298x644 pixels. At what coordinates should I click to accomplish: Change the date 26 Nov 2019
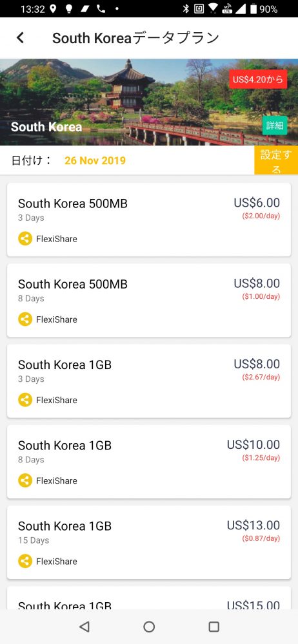95,160
